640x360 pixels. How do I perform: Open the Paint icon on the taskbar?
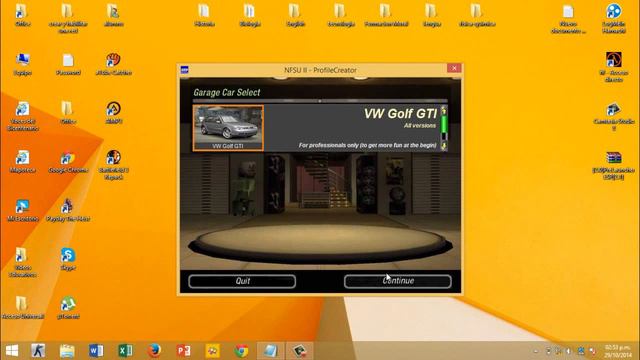pos(212,351)
